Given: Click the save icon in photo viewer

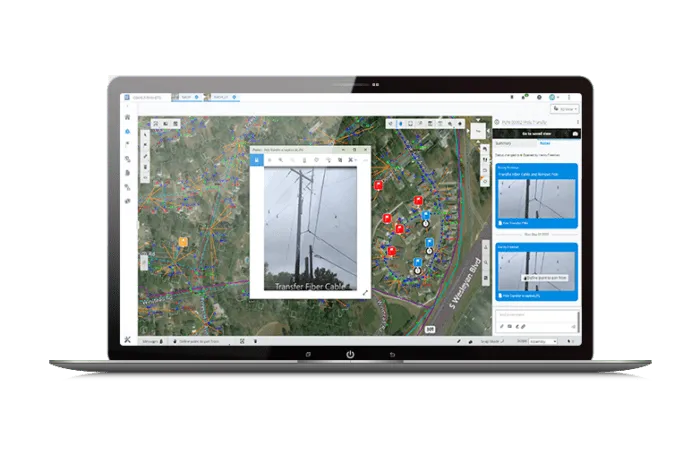Looking at the screenshot, I should [x=256, y=159].
